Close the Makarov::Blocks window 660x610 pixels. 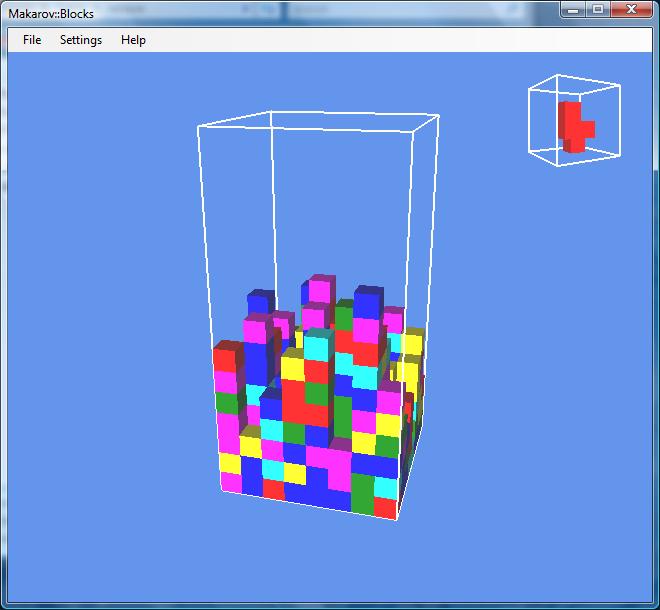pyautogui.click(x=631, y=10)
